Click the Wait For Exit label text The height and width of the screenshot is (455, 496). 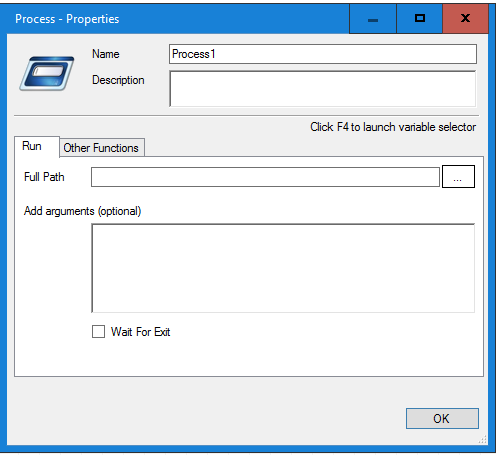141,332
